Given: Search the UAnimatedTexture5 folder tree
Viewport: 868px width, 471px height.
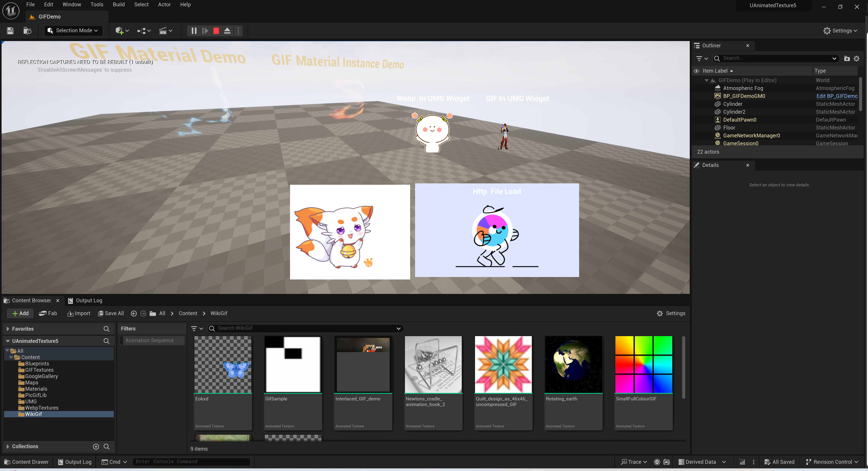Looking at the screenshot, I should pos(107,341).
